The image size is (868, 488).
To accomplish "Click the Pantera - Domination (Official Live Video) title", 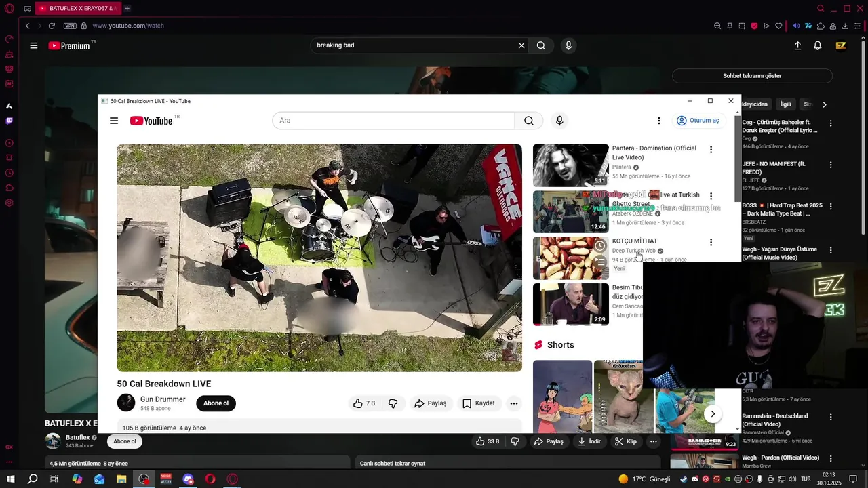I will pos(654,152).
